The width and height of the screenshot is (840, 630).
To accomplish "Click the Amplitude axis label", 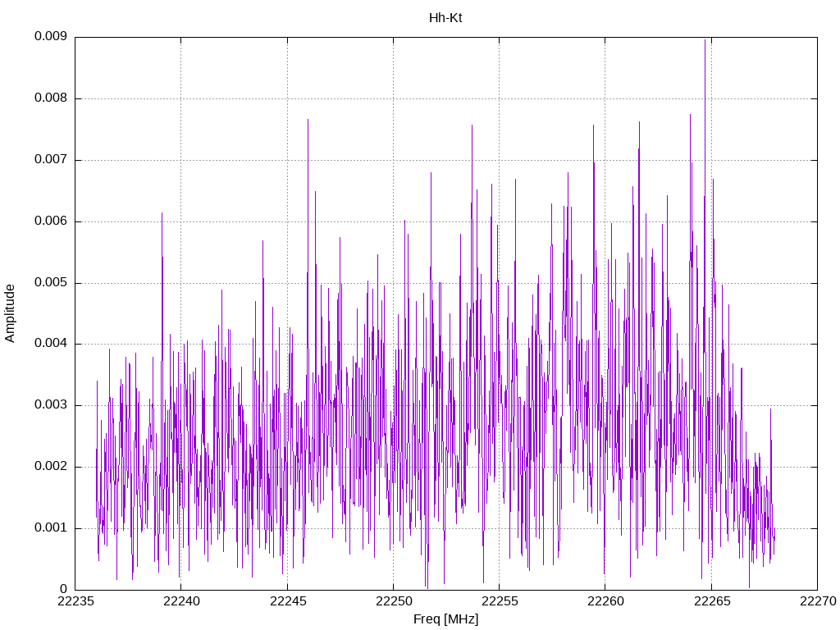I will (x=10, y=313).
